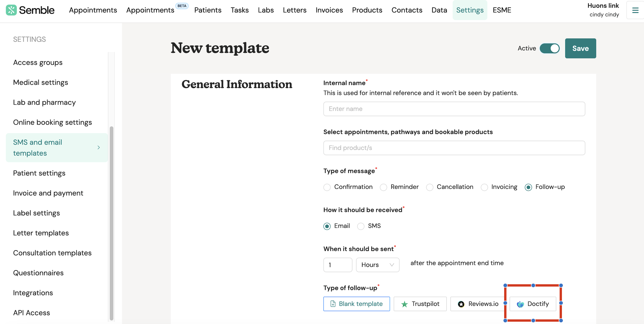Open API Access settings
This screenshot has height=324, width=644.
click(31, 313)
